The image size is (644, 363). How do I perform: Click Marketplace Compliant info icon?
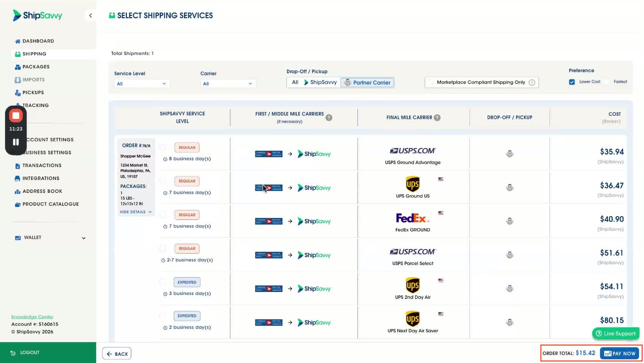click(x=532, y=82)
